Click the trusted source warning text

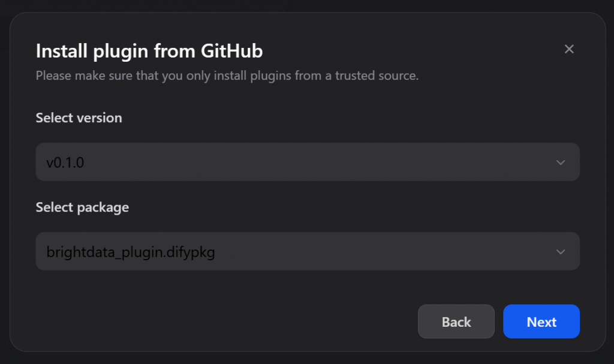(227, 76)
